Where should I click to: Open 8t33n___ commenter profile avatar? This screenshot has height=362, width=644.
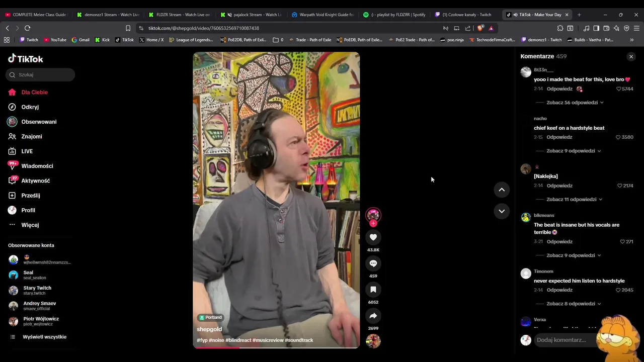click(526, 72)
